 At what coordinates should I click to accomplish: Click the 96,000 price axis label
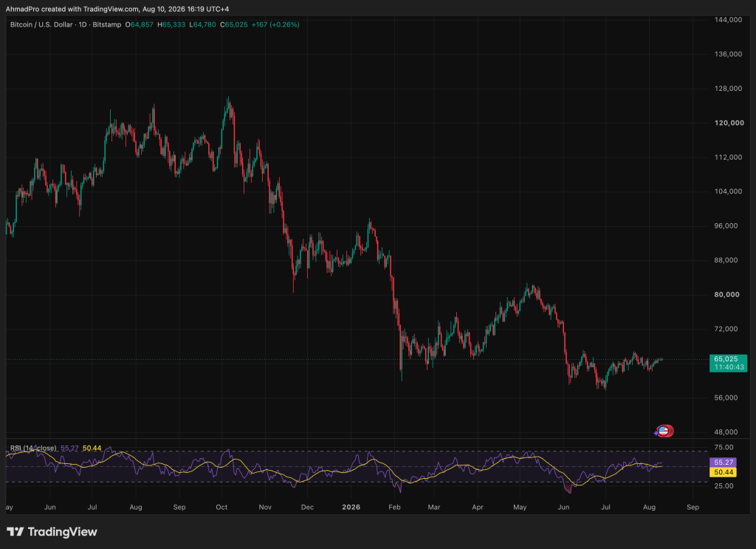pyautogui.click(x=726, y=226)
